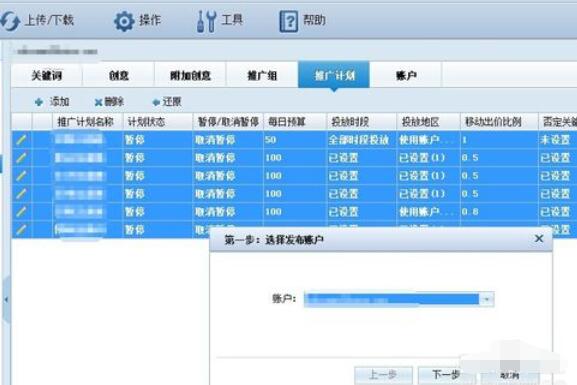Click 暂停 status in budget 50 row
This screenshot has width=577, height=385.
pos(134,140)
